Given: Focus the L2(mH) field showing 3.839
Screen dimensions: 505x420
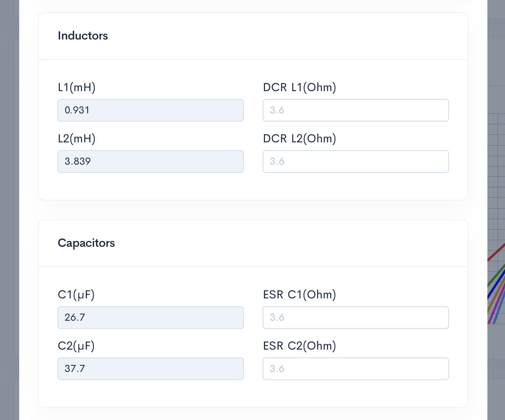Looking at the screenshot, I should point(150,162).
